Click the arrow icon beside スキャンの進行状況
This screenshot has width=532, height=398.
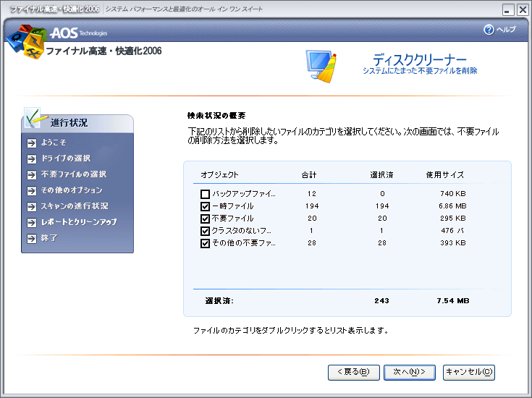[x=32, y=207]
